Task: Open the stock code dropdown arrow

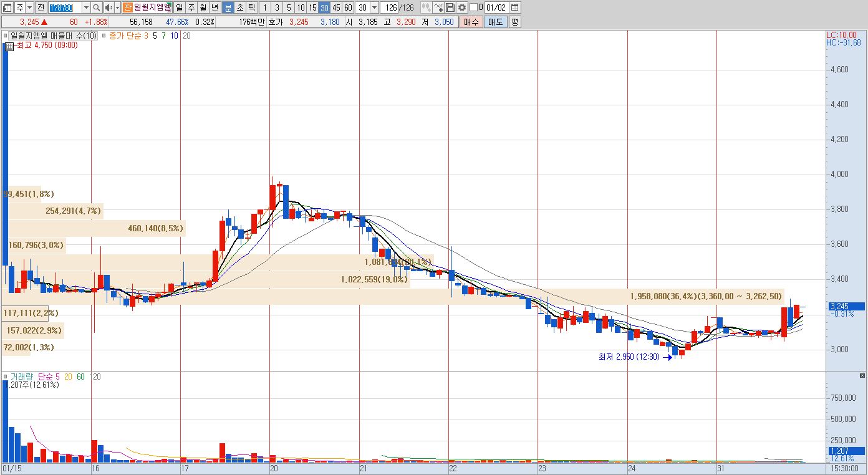Action: pos(86,7)
